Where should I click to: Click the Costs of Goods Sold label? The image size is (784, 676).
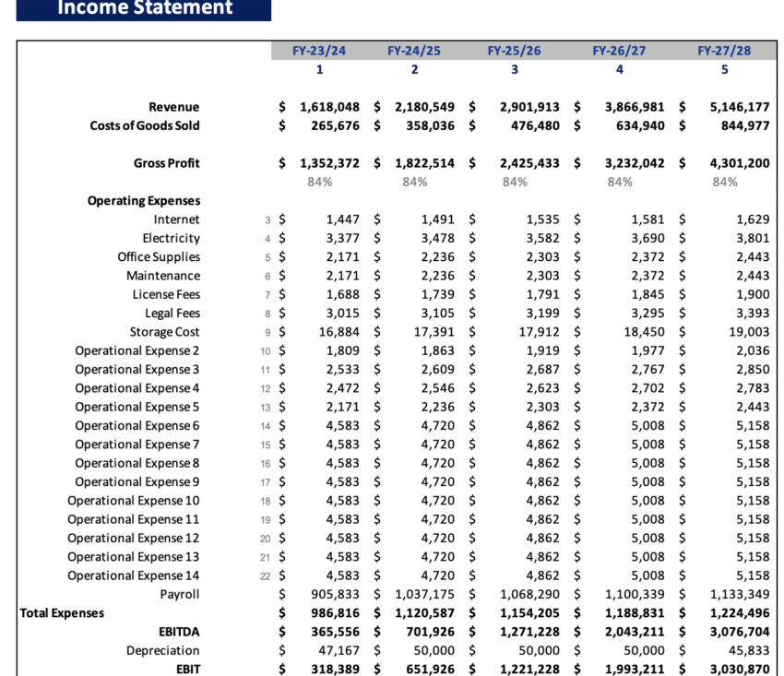point(148,125)
